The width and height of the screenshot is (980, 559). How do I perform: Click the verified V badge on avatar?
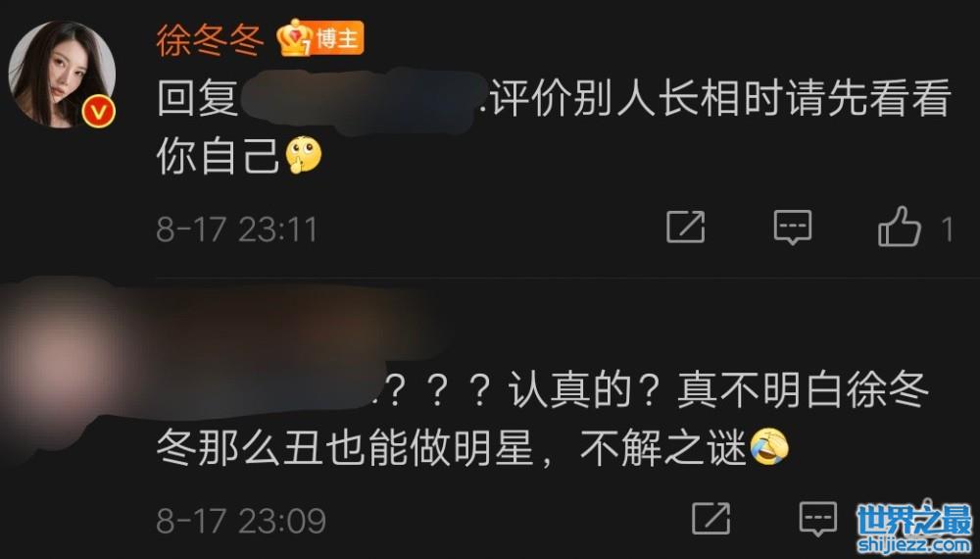99,113
